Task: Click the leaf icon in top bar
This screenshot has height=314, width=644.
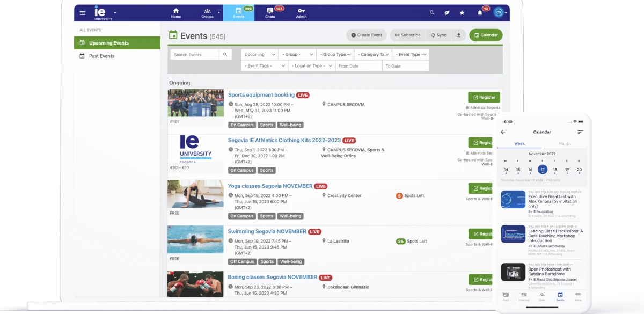Action: click(447, 13)
